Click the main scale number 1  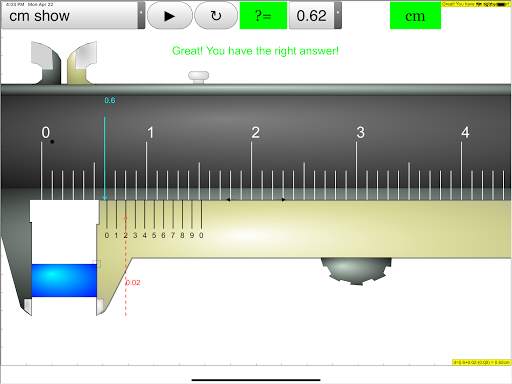[151, 133]
